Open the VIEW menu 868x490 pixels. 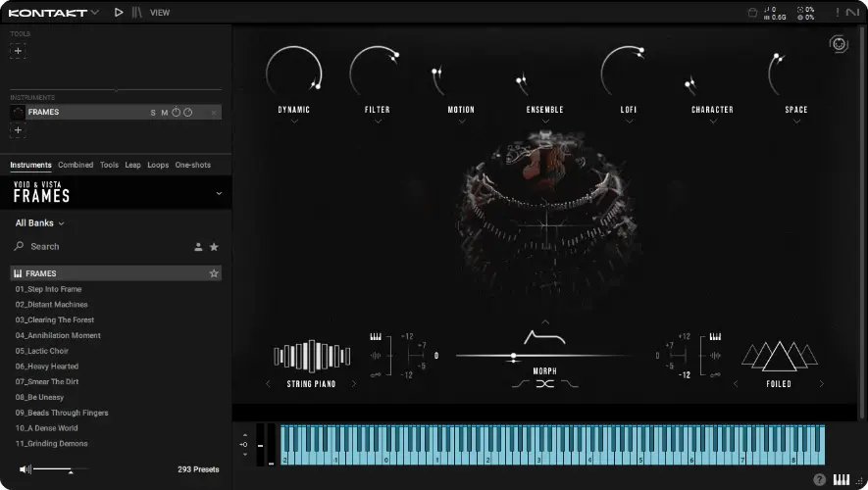(x=160, y=13)
